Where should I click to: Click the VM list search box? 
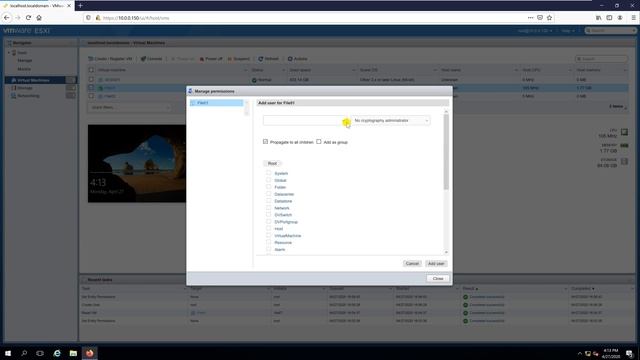click(601, 59)
